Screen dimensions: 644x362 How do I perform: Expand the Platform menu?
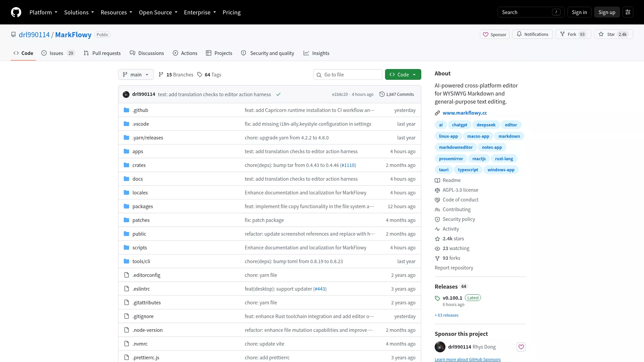pyautogui.click(x=43, y=12)
